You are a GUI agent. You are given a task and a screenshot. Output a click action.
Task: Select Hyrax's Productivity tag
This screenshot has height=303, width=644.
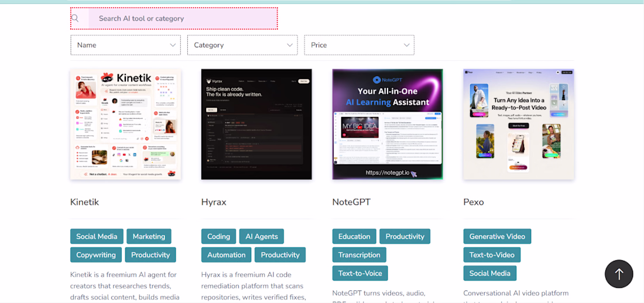click(x=280, y=255)
